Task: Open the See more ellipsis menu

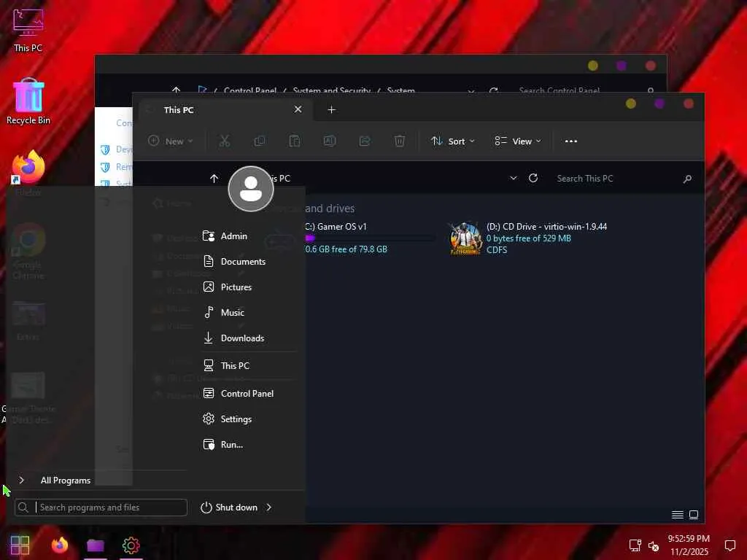Action: 570,141
